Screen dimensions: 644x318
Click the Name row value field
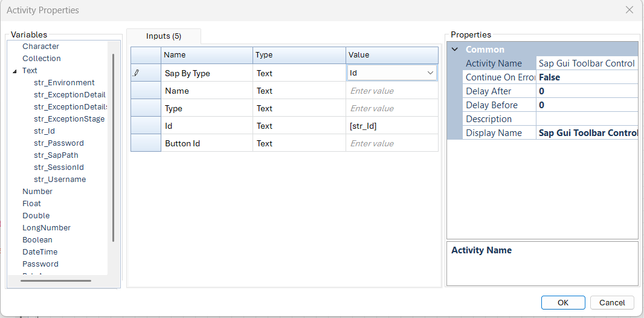pyautogui.click(x=391, y=91)
